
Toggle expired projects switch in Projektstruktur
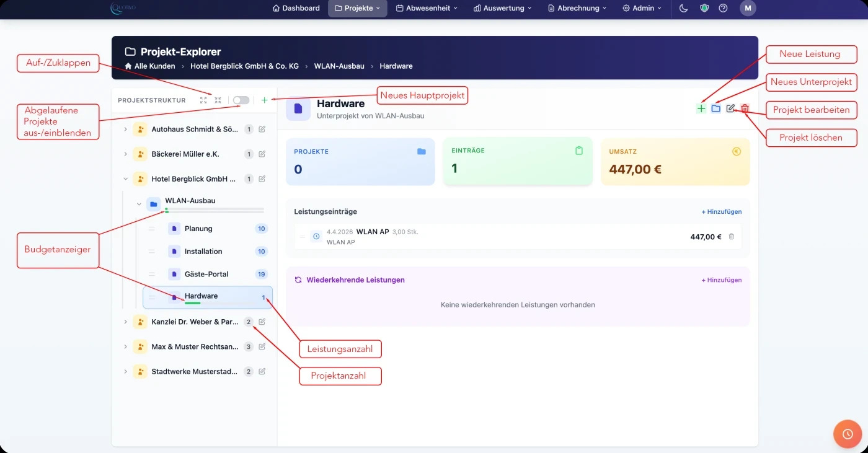click(x=241, y=100)
